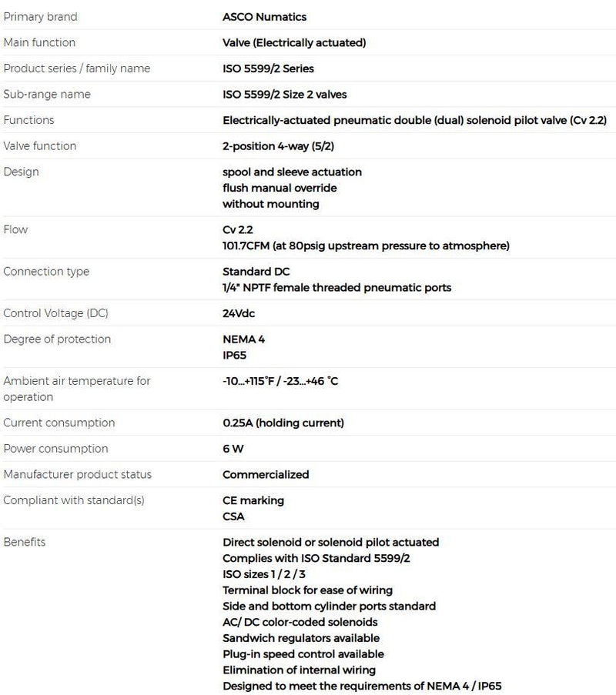Click the ASCO Numatics brand value
This screenshot has width=616, height=695.
264,16
